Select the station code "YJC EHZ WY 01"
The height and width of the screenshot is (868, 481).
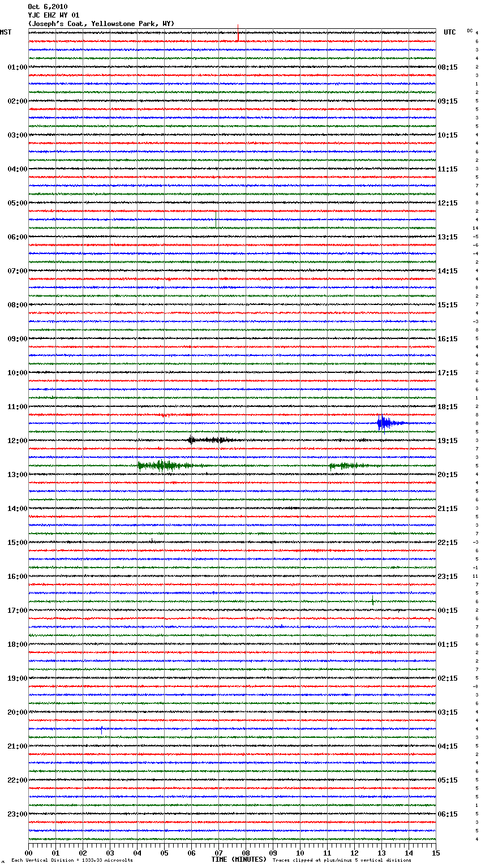click(x=54, y=15)
